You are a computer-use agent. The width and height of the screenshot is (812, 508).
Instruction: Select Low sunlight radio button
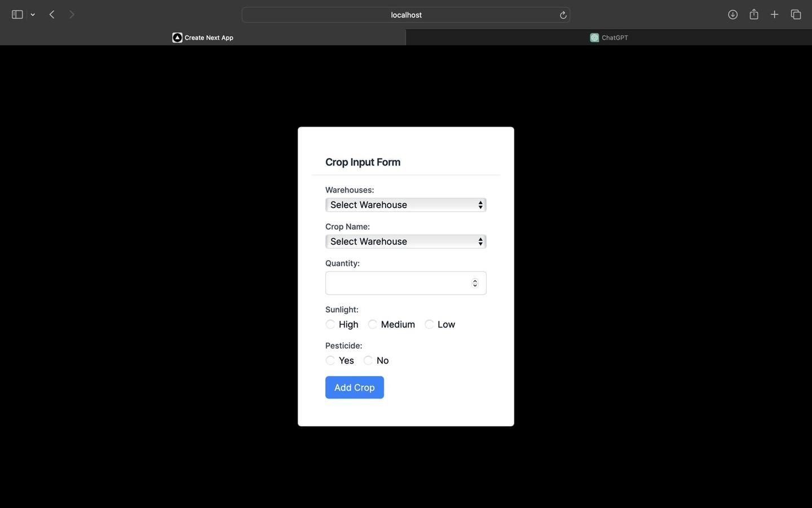point(429,324)
